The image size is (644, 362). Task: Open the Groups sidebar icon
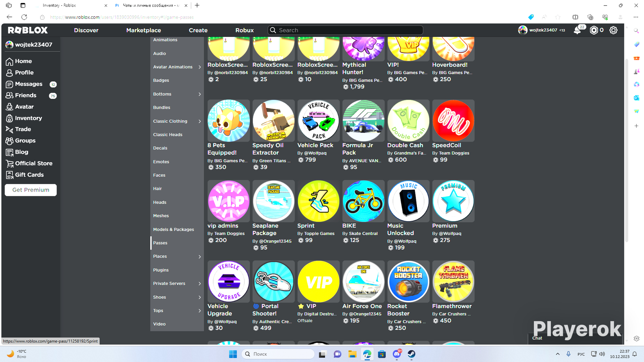tap(9, 141)
